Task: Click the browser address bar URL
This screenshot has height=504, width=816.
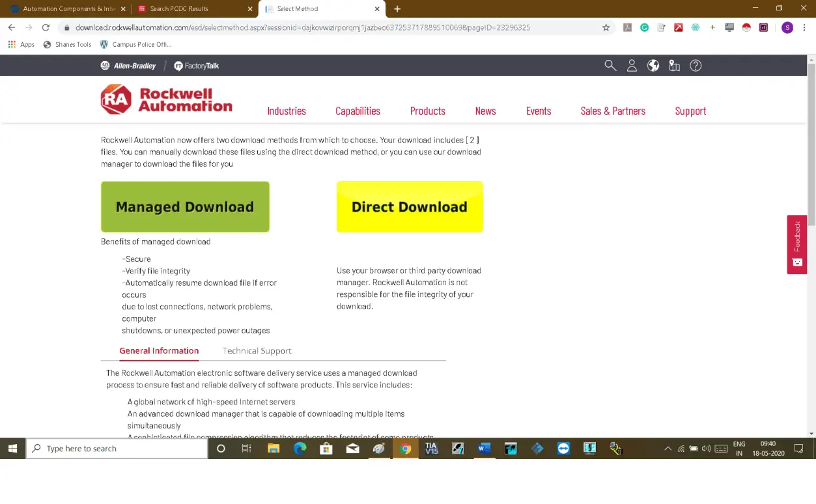Action: click(x=303, y=27)
